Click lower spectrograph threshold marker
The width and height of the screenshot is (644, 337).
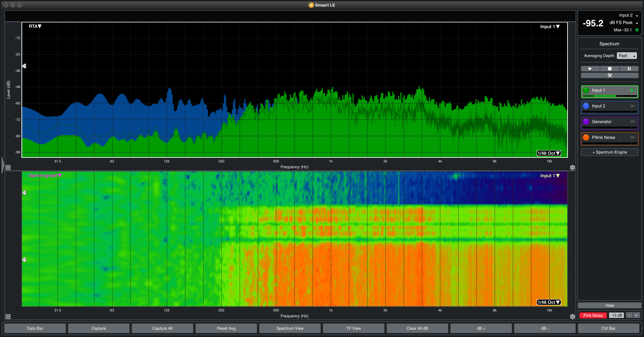point(24,260)
